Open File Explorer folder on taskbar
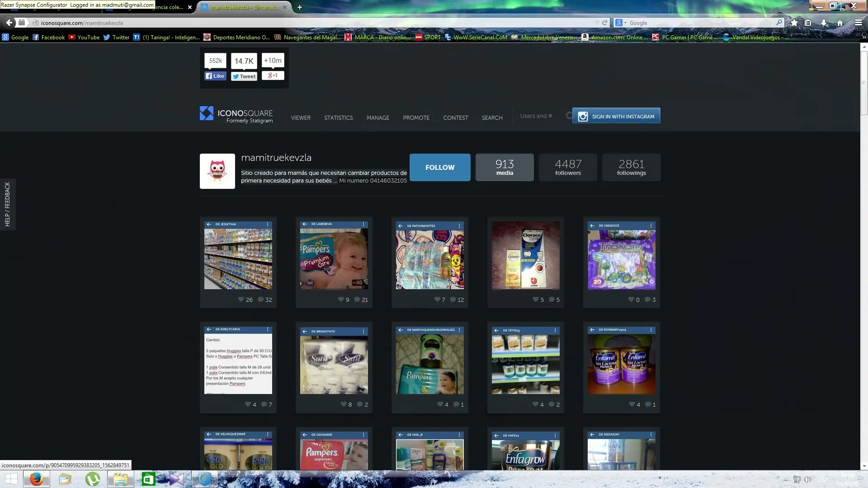 coord(121,479)
